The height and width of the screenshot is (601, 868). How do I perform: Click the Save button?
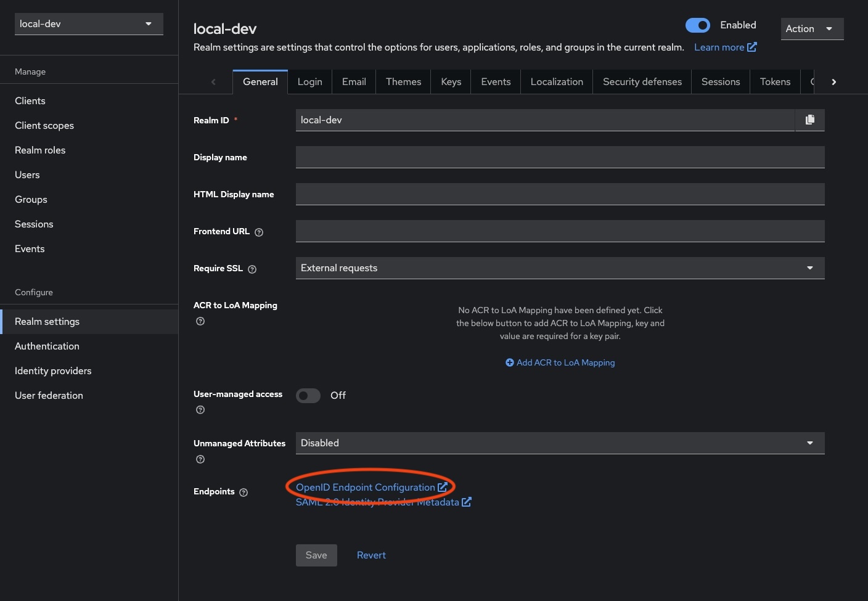[x=316, y=555]
